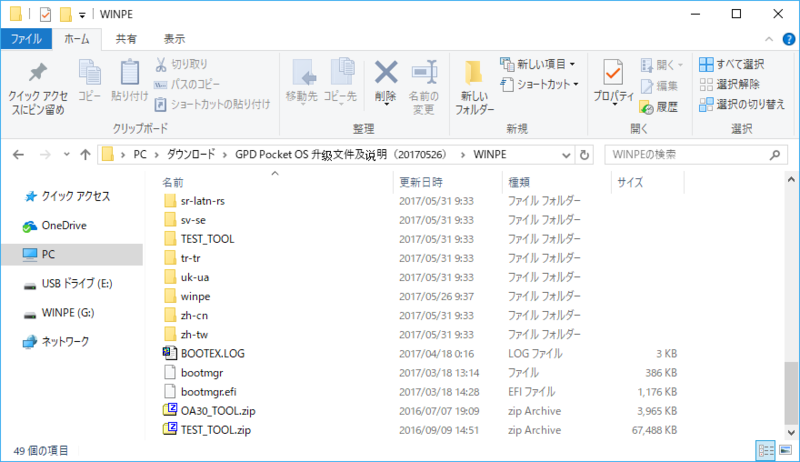This screenshot has height=462, width=800.
Task: Switch to large icons view in status bar
Action: pyautogui.click(x=785, y=451)
